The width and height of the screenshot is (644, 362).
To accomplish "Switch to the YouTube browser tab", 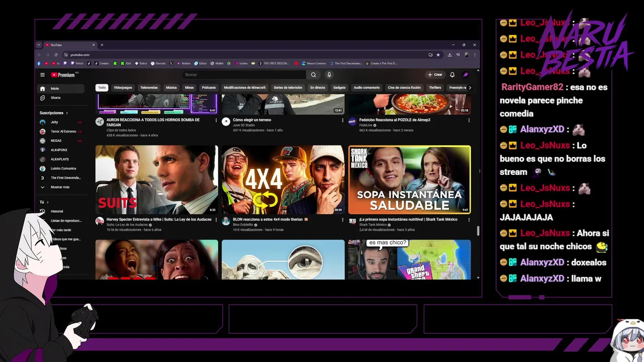I will (x=69, y=45).
